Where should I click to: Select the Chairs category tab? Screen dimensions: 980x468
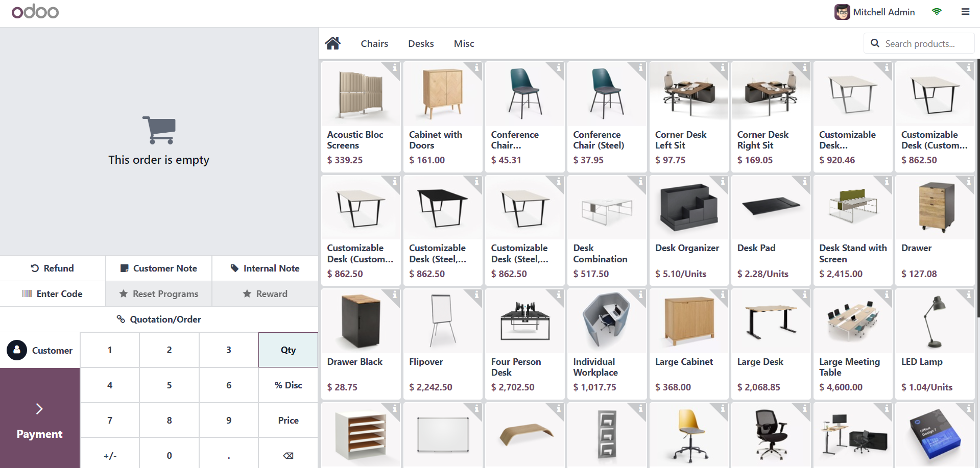coord(374,43)
